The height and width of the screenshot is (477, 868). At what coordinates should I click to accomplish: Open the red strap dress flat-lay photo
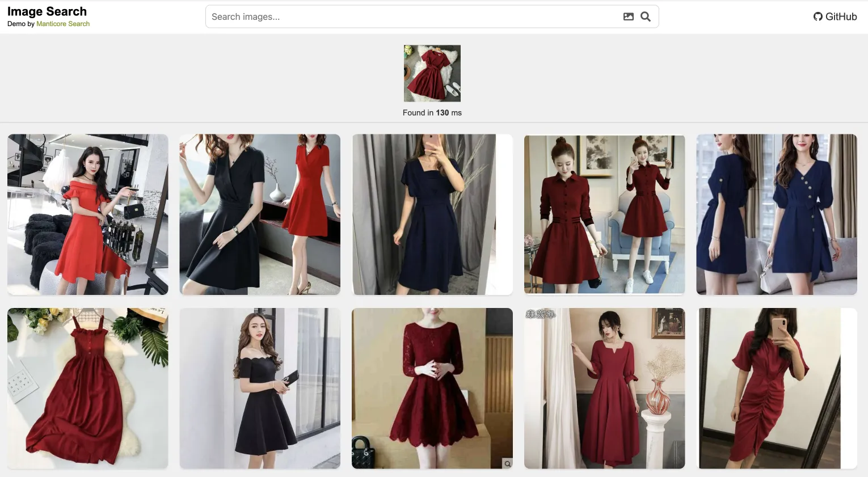[x=87, y=389]
